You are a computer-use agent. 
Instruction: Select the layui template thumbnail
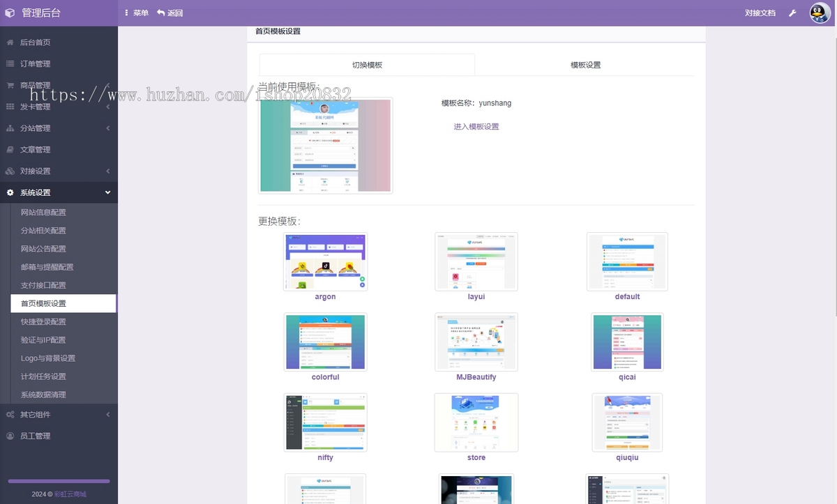476,261
